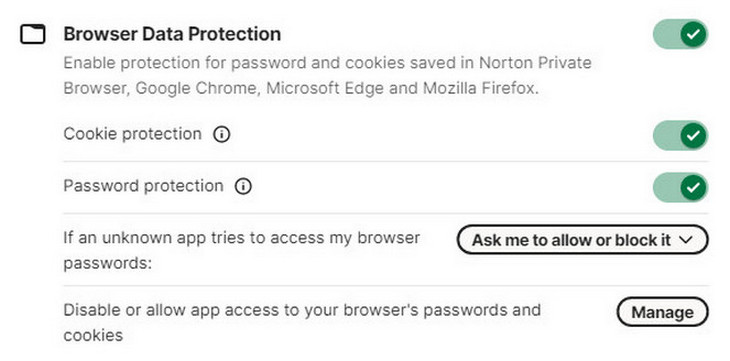Screen dimensions: 730x361
Task: Click the down chevron in the unknown app dropdown
Action: (x=686, y=240)
